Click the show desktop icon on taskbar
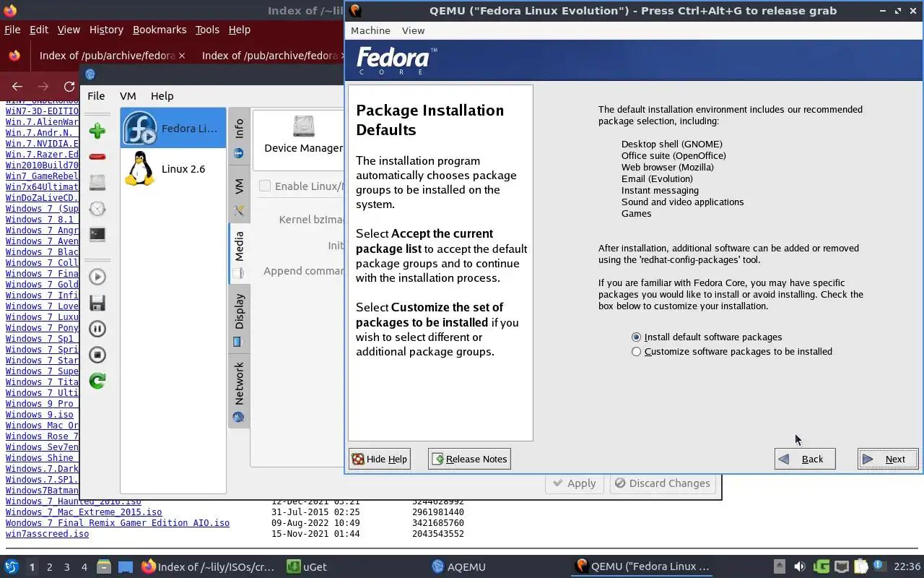924x578 pixels. [x=126, y=567]
